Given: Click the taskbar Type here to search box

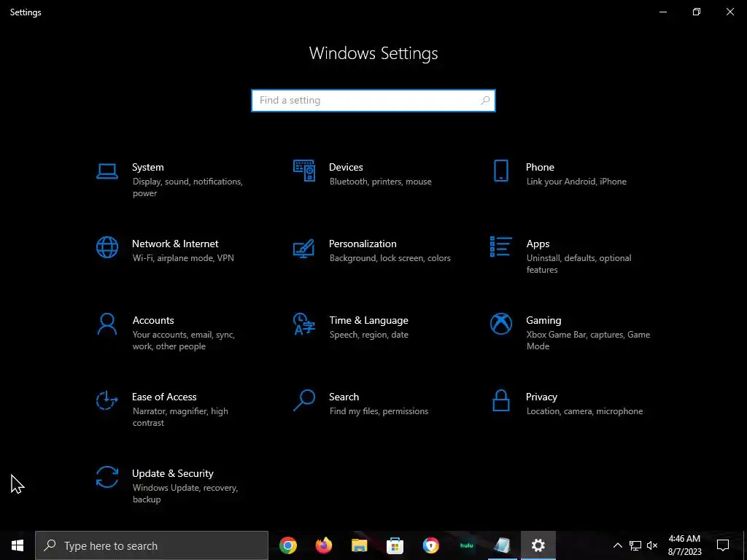Looking at the screenshot, I should (152, 545).
